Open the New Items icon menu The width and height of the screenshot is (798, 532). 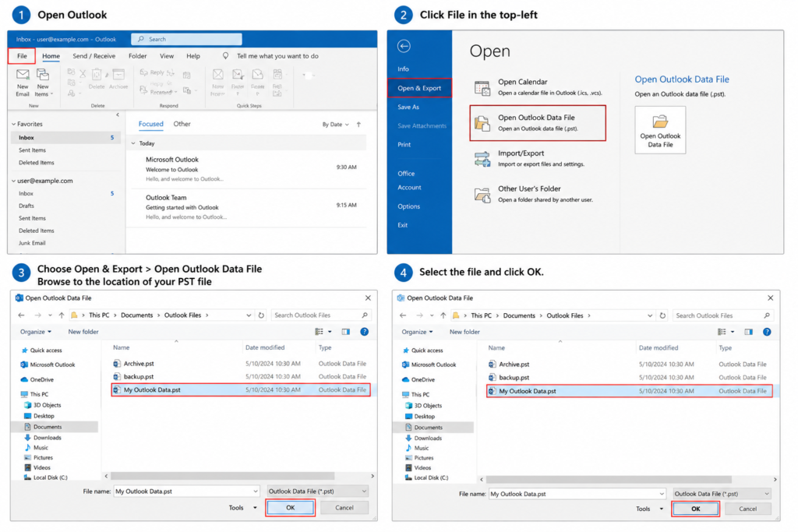click(43, 82)
